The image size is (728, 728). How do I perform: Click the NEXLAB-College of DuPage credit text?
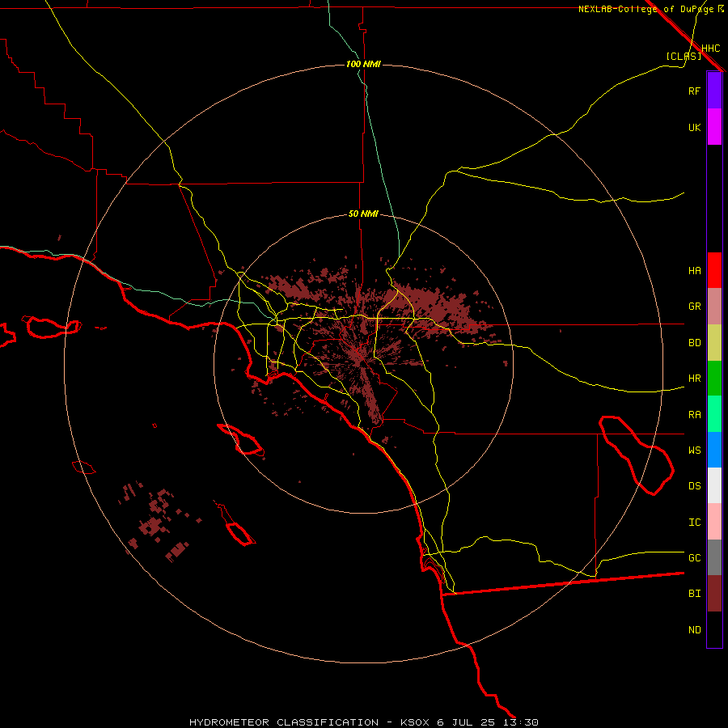(x=646, y=9)
